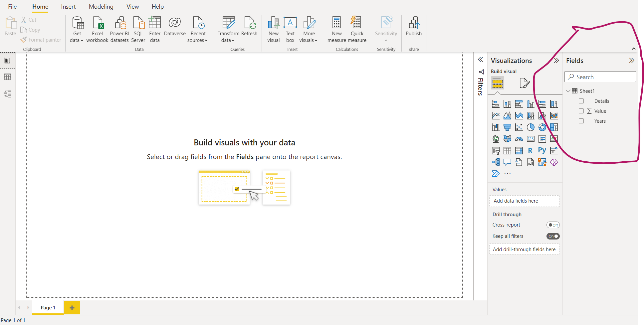Switch to Data view in left sidebar
The width and height of the screenshot is (644, 325).
(7, 77)
